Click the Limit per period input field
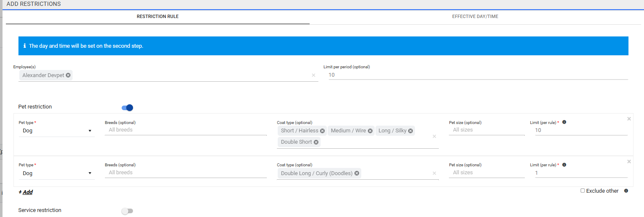 point(478,75)
